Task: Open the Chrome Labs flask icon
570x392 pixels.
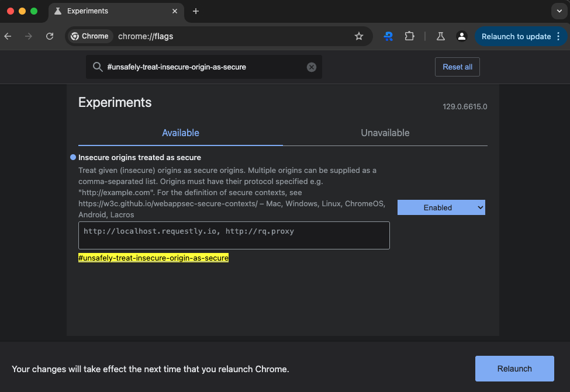Action: point(441,36)
